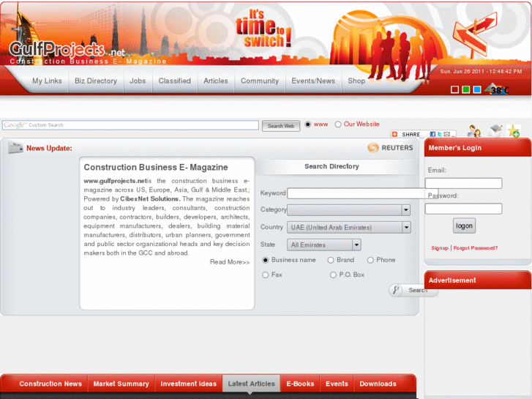Open the My Links menu
Viewport: 532px width, 399px height.
47,81
